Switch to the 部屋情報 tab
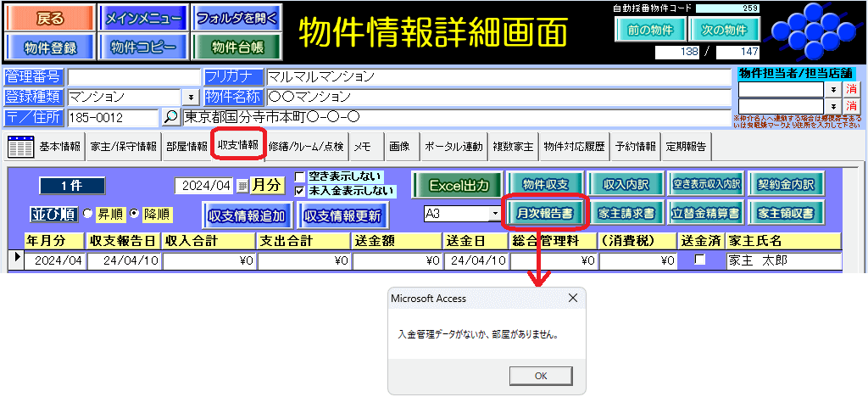 186,146
